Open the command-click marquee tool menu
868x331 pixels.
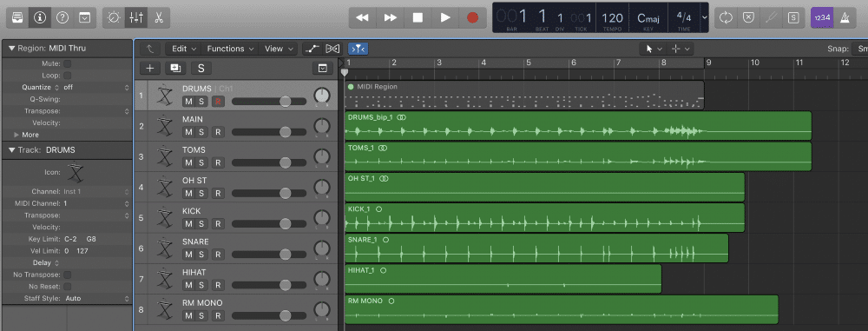point(680,49)
